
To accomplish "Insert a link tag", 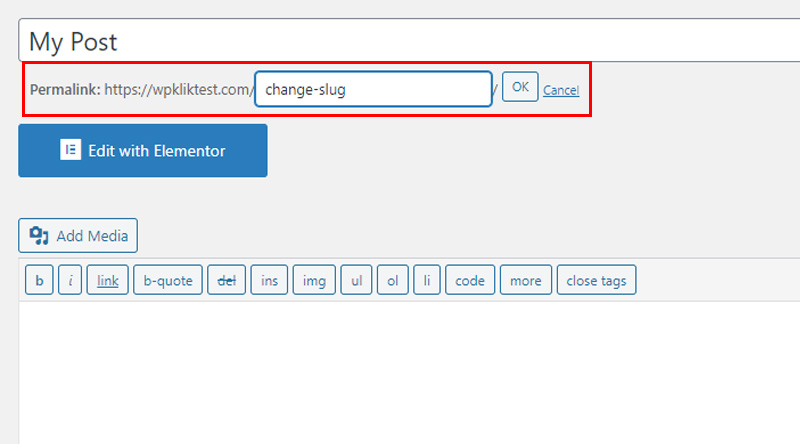I will pyautogui.click(x=108, y=280).
